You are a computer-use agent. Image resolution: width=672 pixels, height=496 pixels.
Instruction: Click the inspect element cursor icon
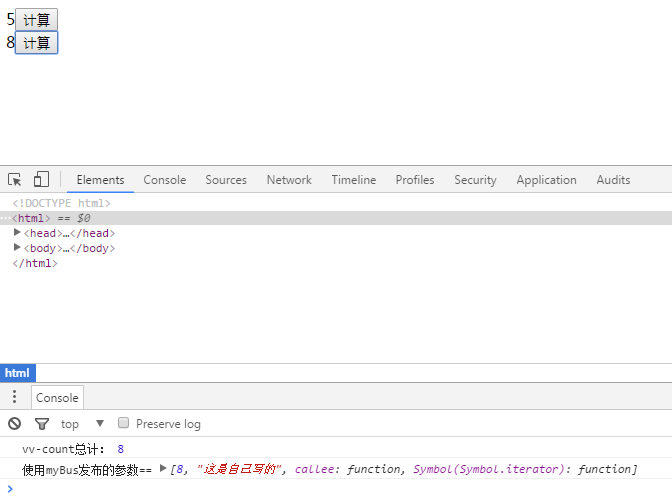[x=15, y=179]
